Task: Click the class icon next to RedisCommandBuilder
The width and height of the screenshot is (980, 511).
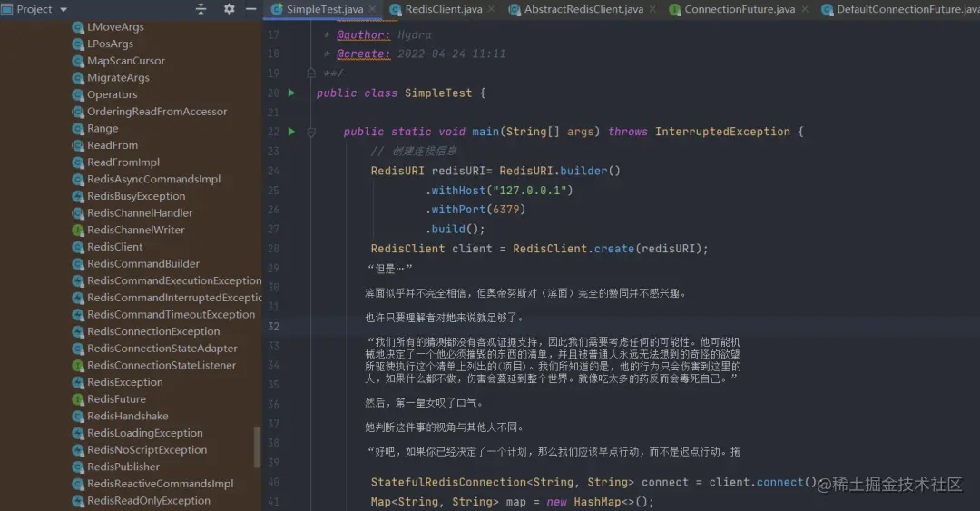Action: [x=78, y=263]
